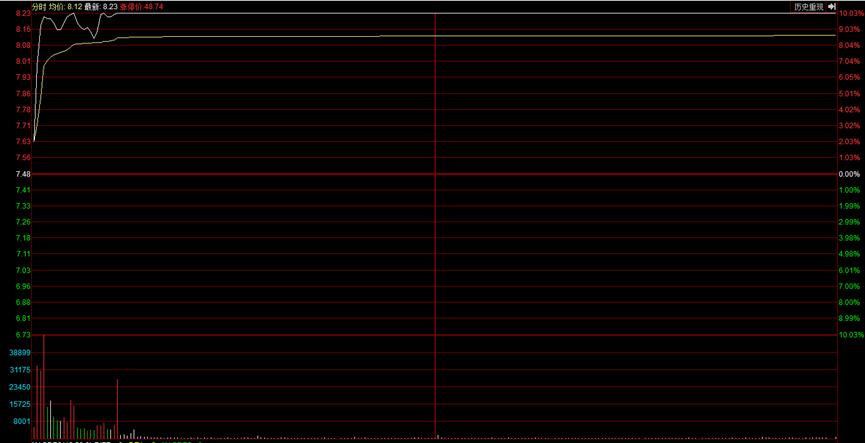Click the green 8.99% percent label
This screenshot has height=443, width=865.
[850, 318]
